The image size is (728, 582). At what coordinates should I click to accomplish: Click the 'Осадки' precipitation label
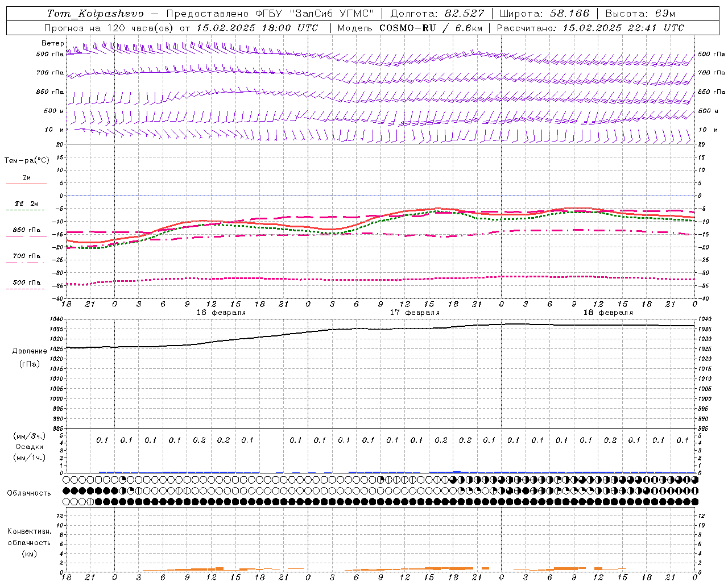pos(30,447)
